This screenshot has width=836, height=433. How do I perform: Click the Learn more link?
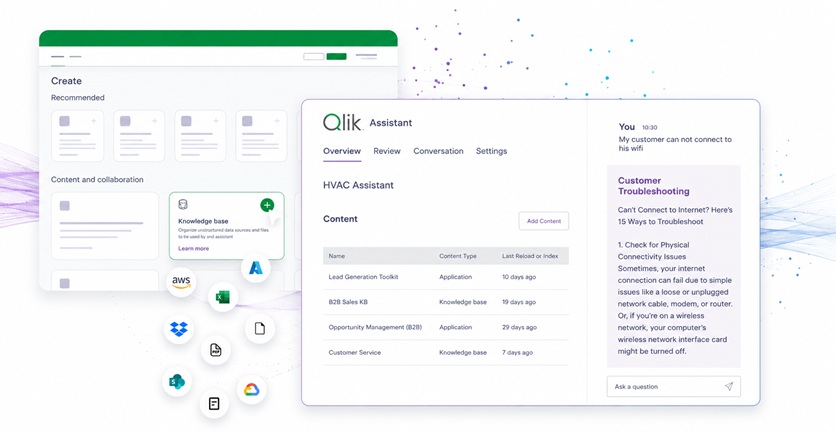[194, 248]
